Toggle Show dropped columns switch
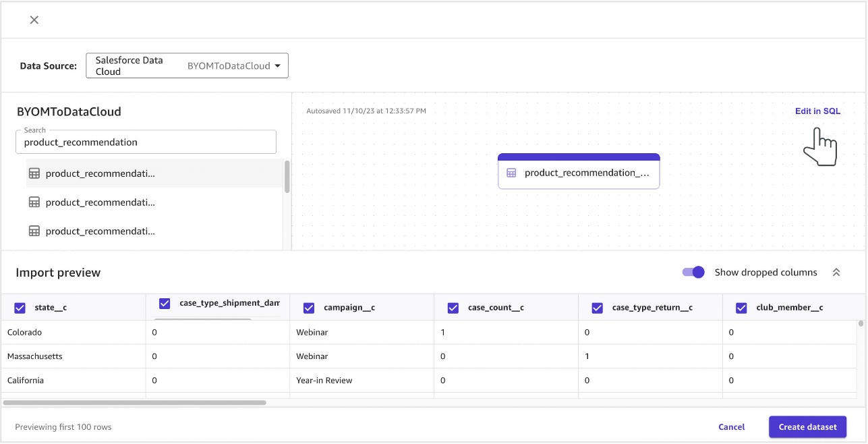 (693, 273)
